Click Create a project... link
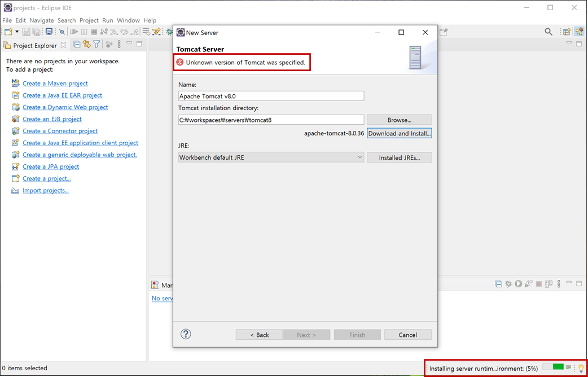 [46, 178]
